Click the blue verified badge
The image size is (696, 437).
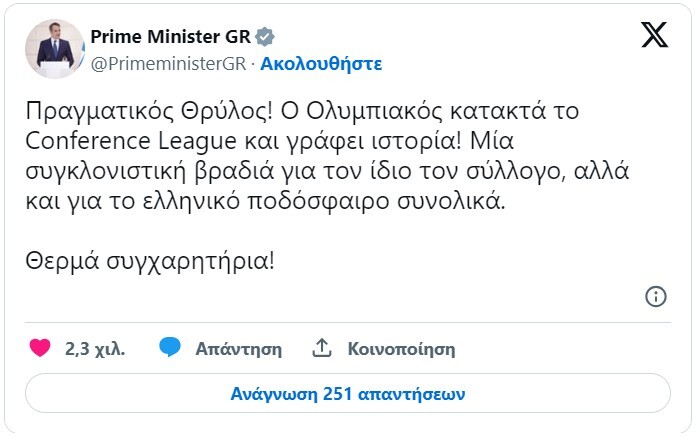[263, 38]
